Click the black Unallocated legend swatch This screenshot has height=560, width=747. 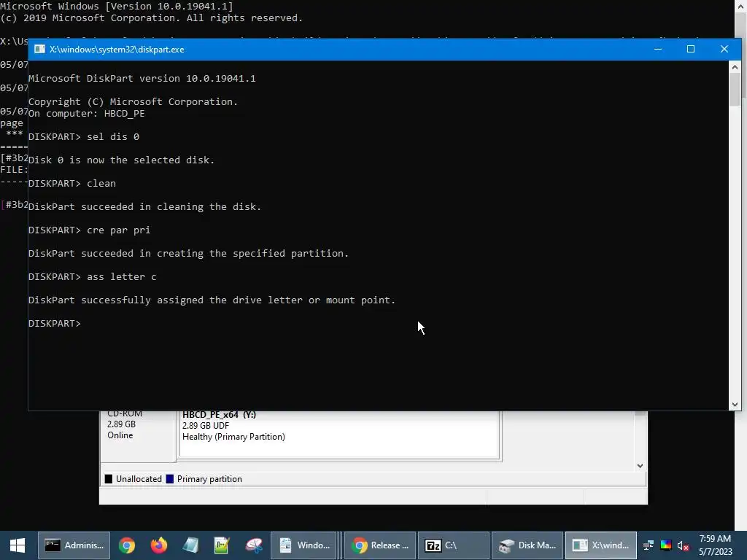109,479
